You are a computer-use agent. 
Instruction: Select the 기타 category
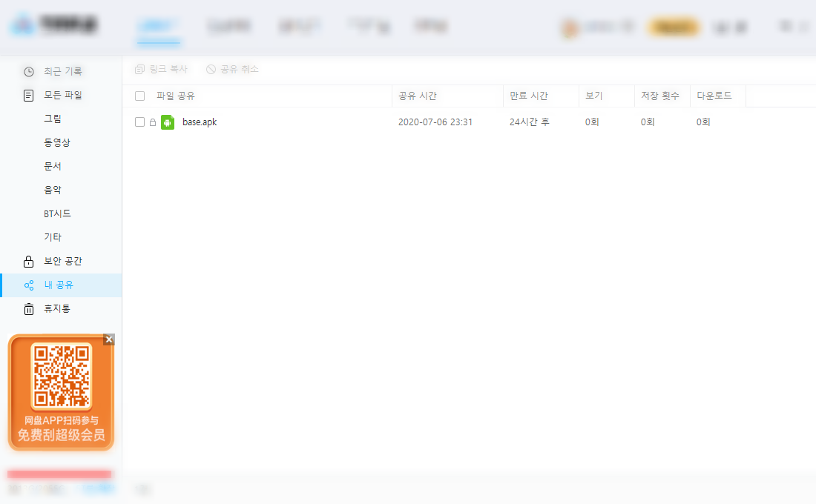pyautogui.click(x=53, y=237)
